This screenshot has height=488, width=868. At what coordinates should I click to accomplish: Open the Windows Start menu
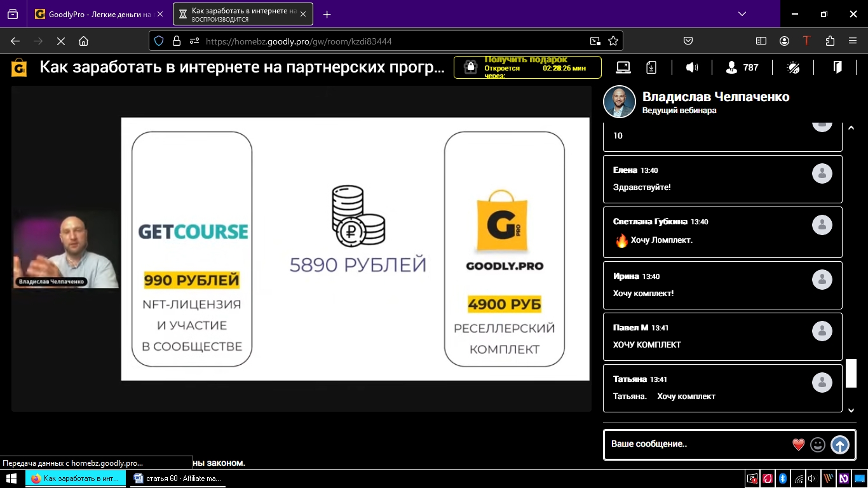pyautogui.click(x=11, y=478)
